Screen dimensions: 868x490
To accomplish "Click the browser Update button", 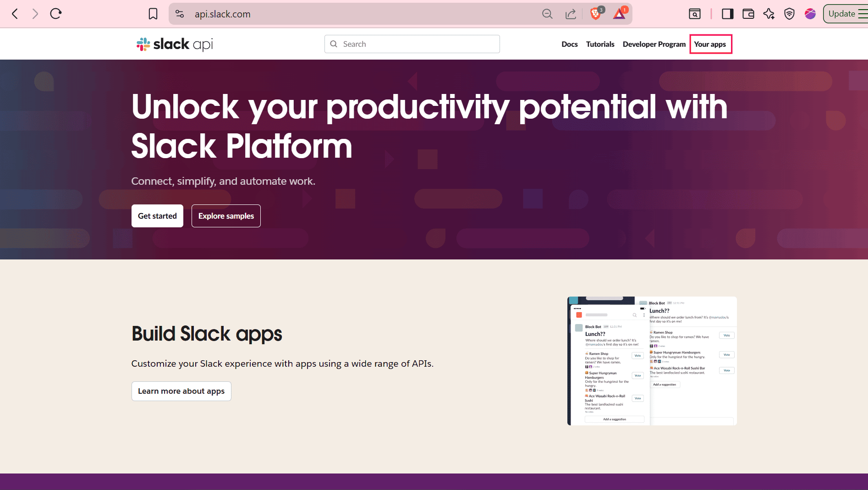I will 845,14.
